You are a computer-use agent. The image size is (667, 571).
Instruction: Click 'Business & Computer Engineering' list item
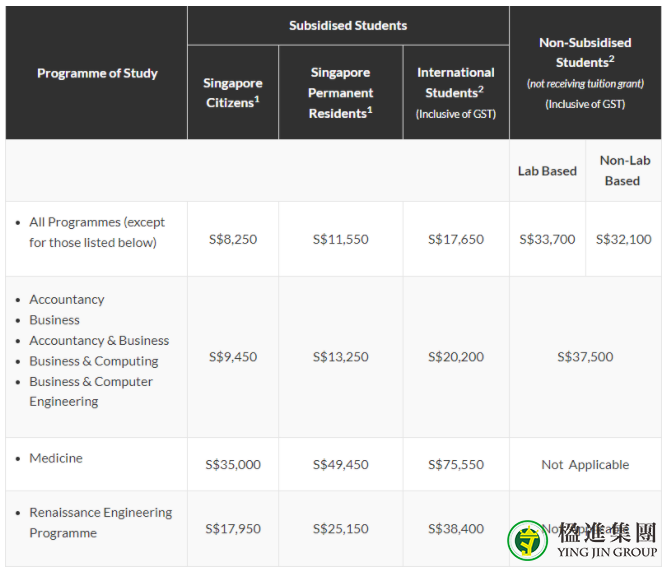point(91,391)
